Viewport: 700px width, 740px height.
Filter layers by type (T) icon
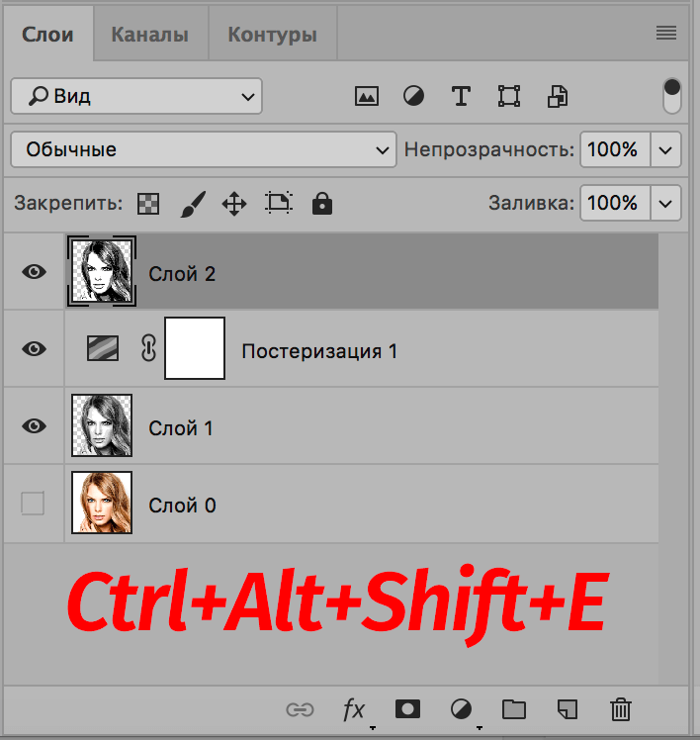tap(461, 96)
